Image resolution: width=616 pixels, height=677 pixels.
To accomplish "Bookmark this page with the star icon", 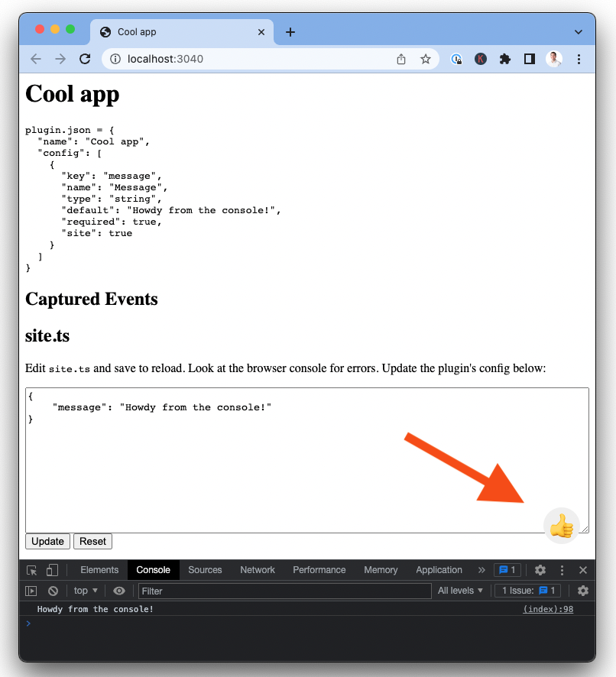I will [x=426, y=59].
